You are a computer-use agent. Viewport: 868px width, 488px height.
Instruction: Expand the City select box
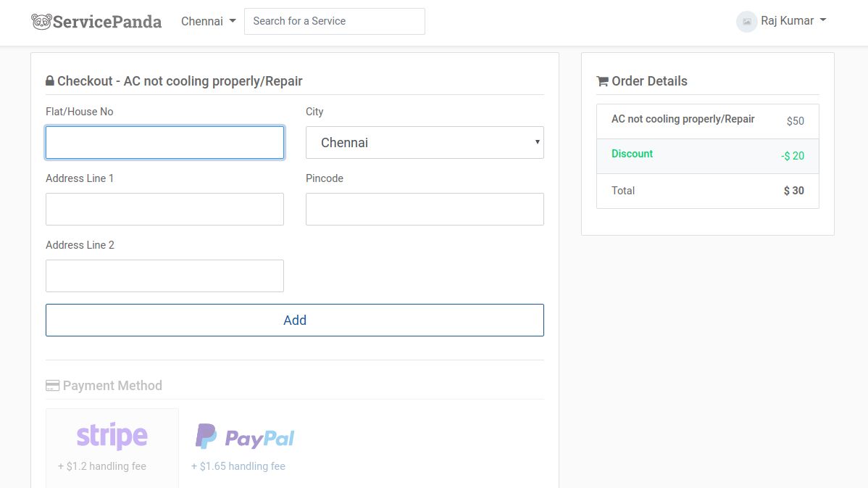pyautogui.click(x=425, y=143)
